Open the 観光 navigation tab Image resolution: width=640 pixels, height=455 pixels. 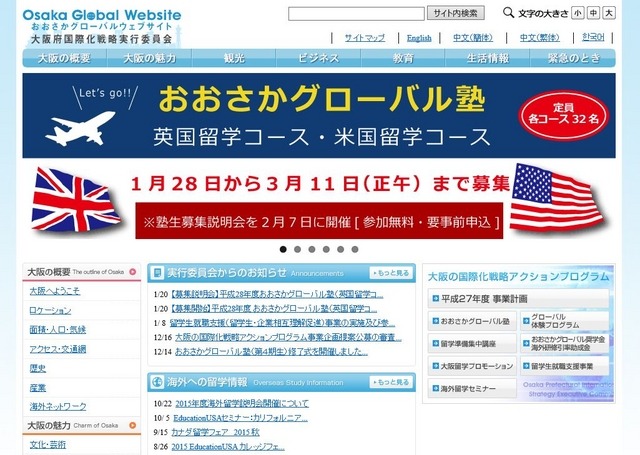click(234, 58)
